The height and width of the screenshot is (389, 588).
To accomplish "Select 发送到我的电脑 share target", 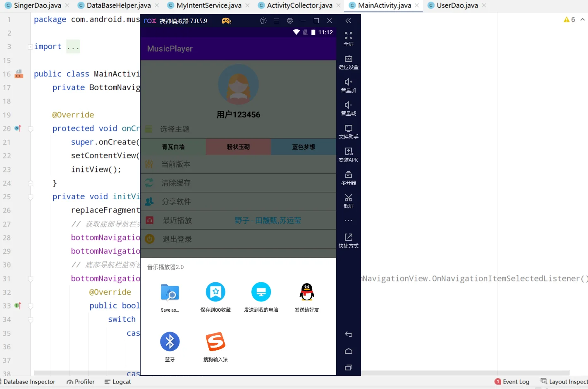I will click(x=261, y=297).
